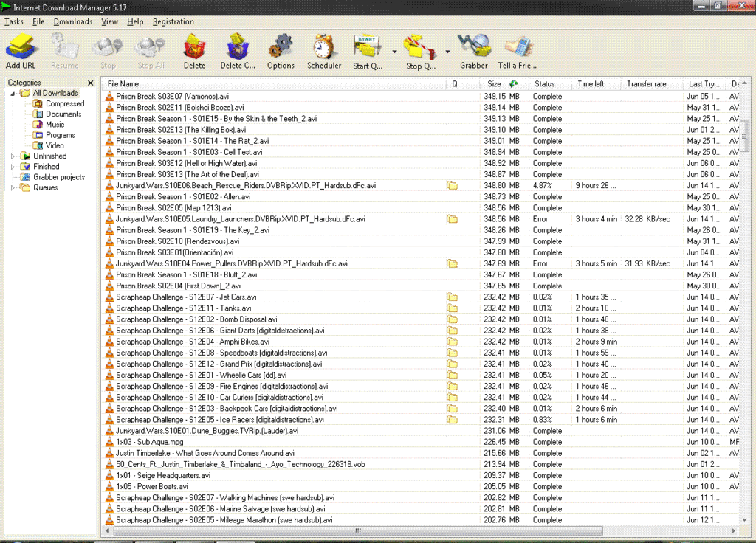Screen dimensions: 756x543
Task: Collapse the All Downloads tree node
Action: point(13,94)
